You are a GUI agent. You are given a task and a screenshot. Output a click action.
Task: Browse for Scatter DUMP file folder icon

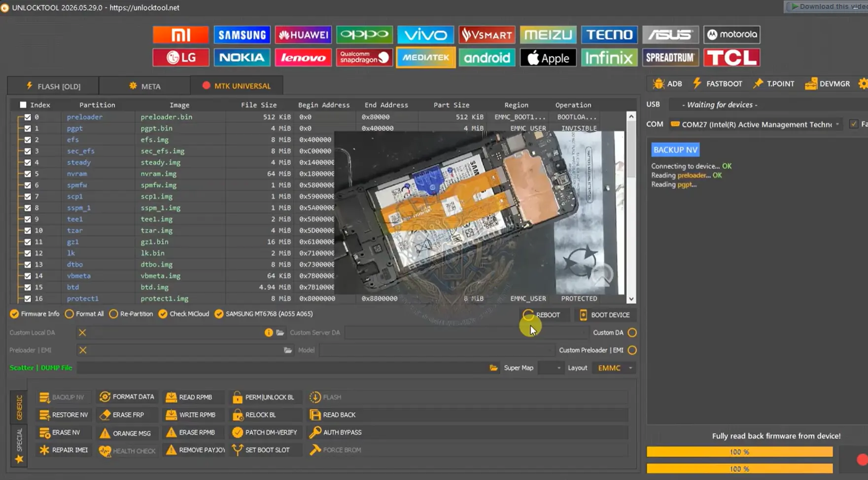pos(493,368)
